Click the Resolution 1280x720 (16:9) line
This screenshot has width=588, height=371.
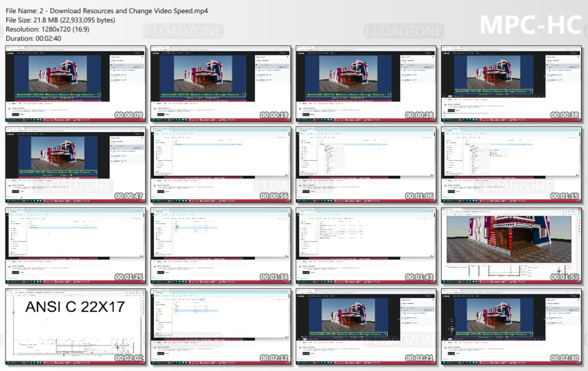48,29
